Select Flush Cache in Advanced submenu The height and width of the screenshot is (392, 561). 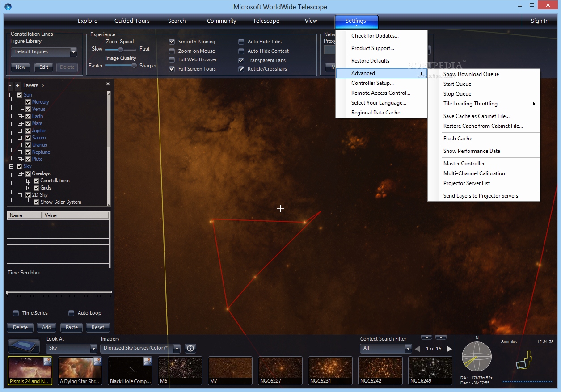tap(484, 139)
